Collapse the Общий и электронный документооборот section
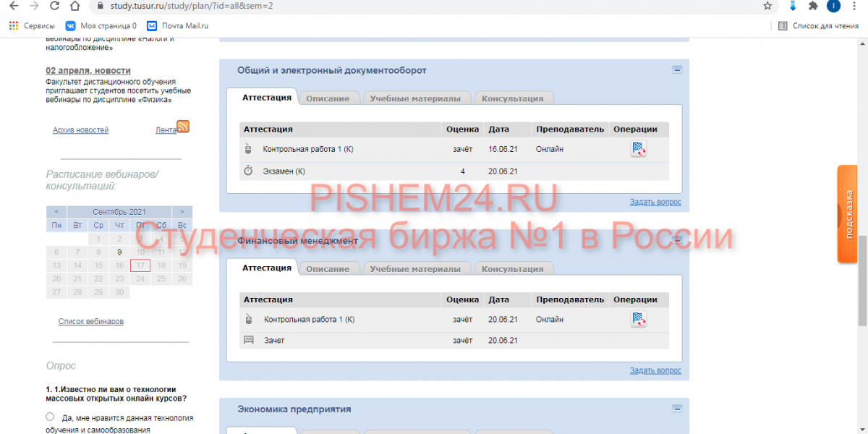The height and width of the screenshot is (434, 868). [x=677, y=70]
